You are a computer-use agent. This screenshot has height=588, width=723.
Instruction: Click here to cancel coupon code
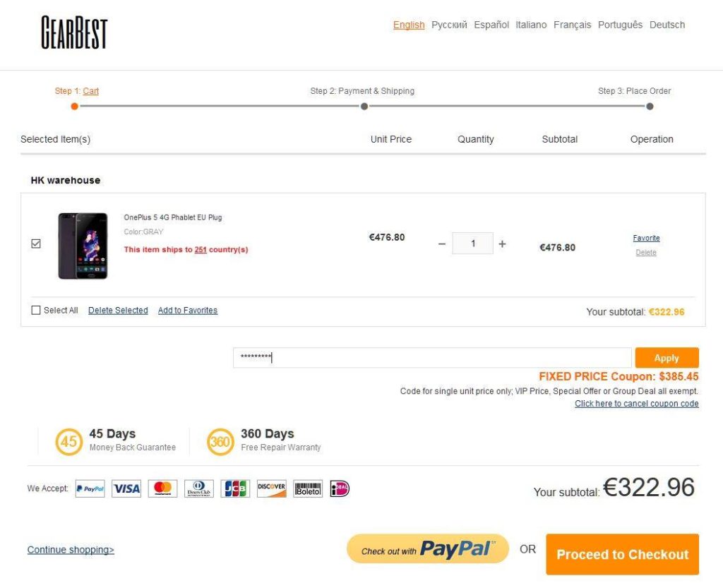[636, 404]
